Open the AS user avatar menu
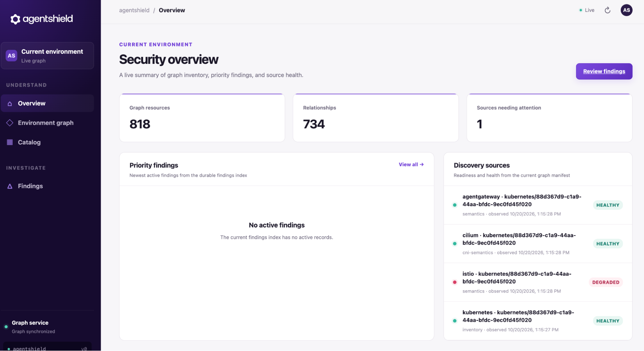Screen dimensions: 644x351 pyautogui.click(x=626, y=10)
